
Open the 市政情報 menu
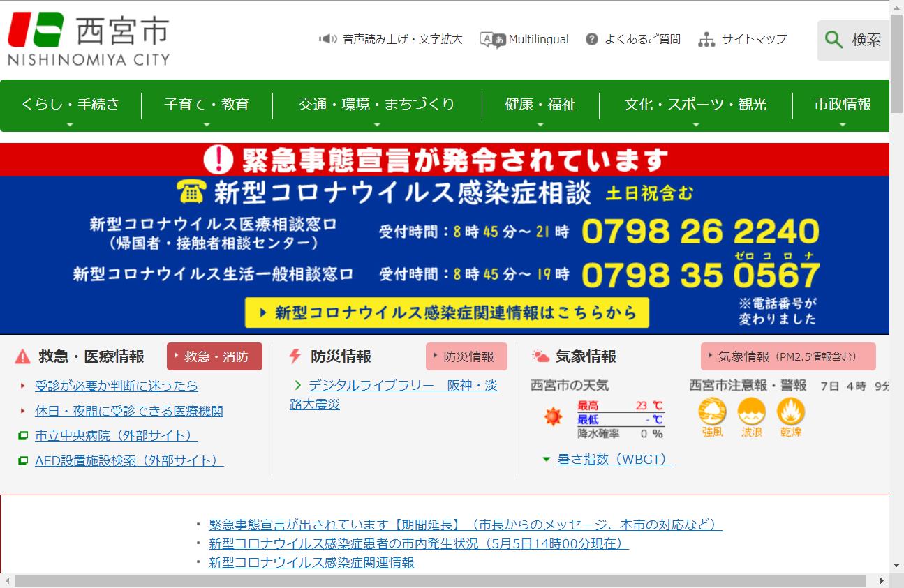[843, 105]
